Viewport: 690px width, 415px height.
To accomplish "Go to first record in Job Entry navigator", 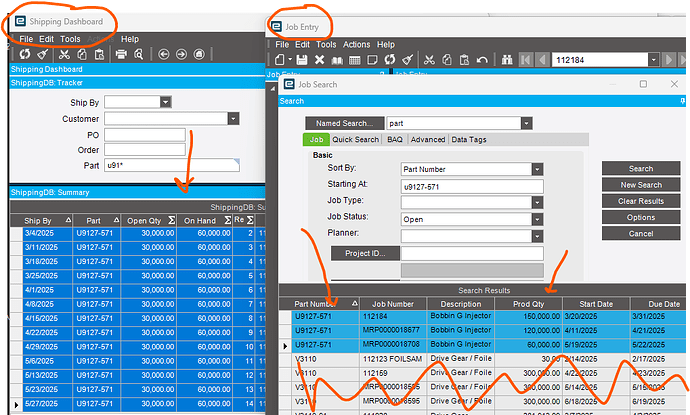I will click(526, 59).
